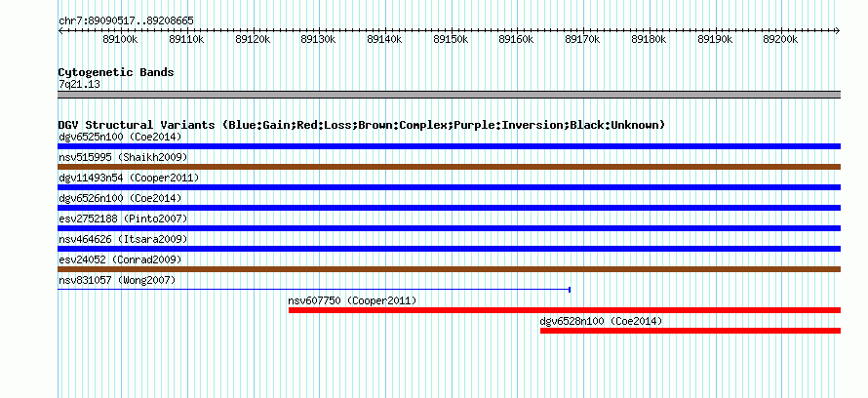
Task: Select the blue bar beneath dgv6526n100
Action: point(449,208)
